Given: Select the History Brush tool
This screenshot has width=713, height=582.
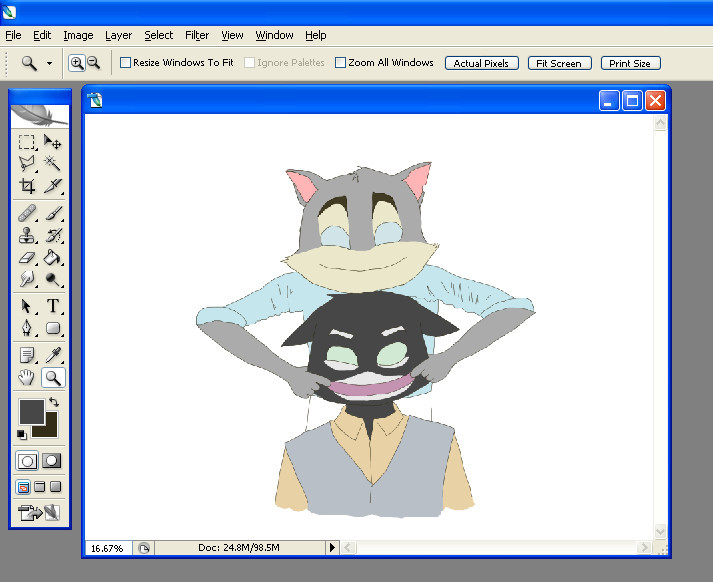Looking at the screenshot, I should pos(52,235).
